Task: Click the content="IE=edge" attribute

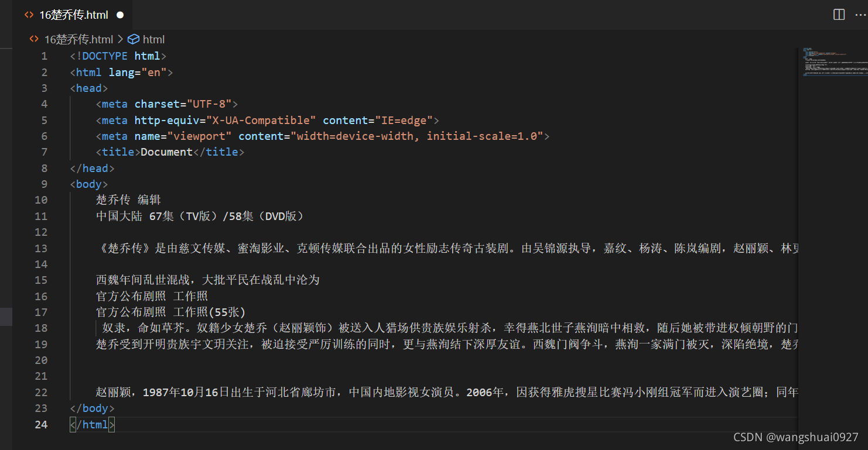Action: 378,120
